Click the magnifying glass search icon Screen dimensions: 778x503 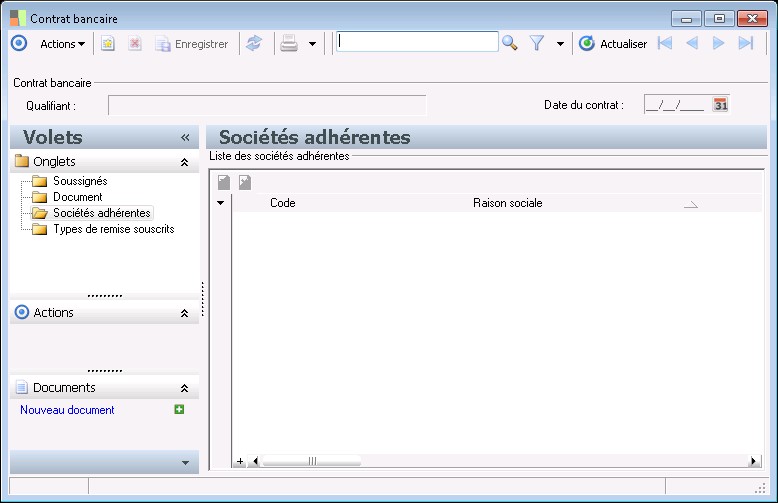[510, 43]
